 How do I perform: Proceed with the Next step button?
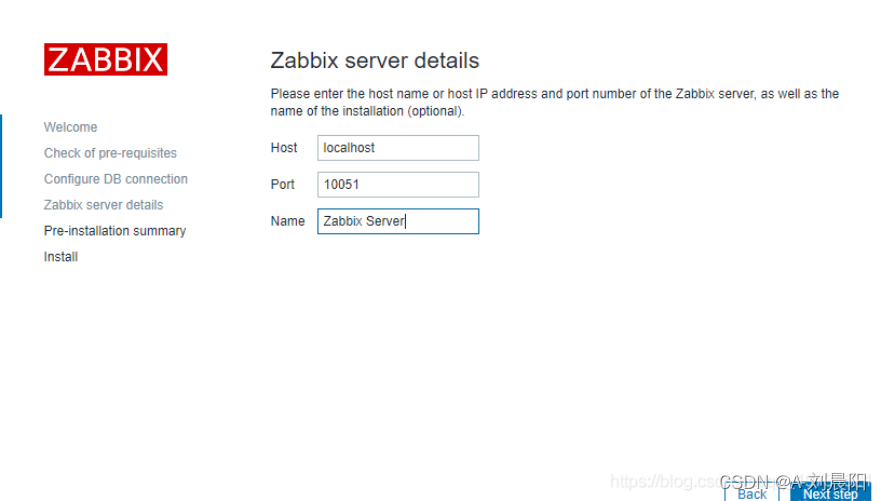[830, 493]
